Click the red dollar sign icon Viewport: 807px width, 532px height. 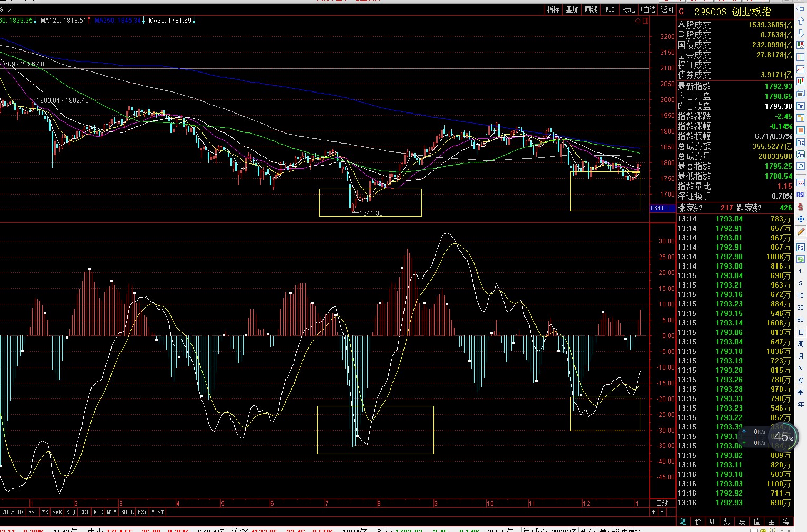(x=800, y=208)
